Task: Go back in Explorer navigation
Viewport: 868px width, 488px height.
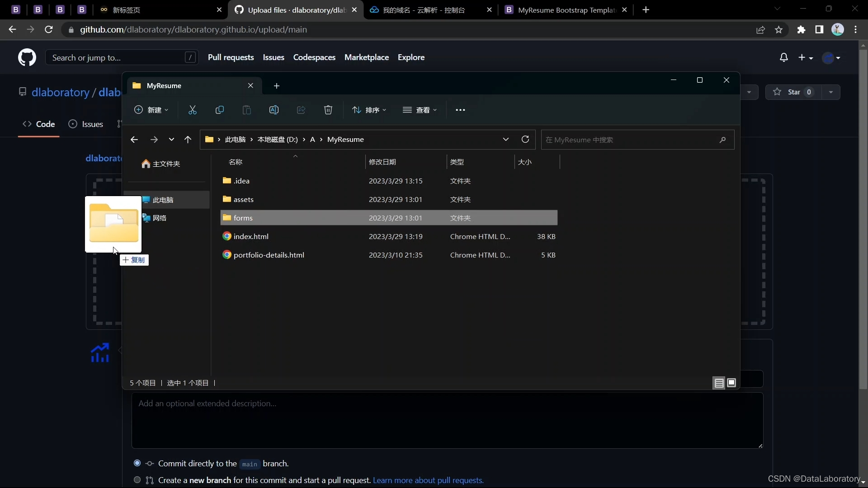Action: pyautogui.click(x=134, y=140)
